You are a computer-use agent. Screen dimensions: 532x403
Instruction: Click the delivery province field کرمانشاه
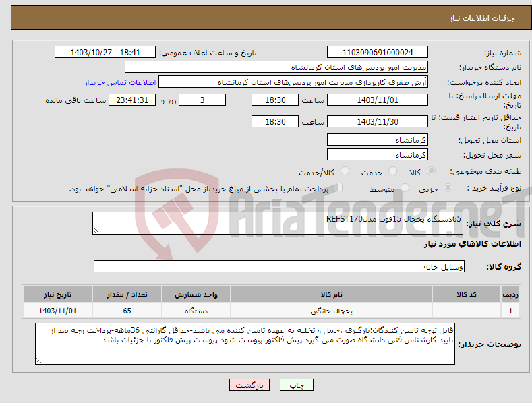[378, 139]
